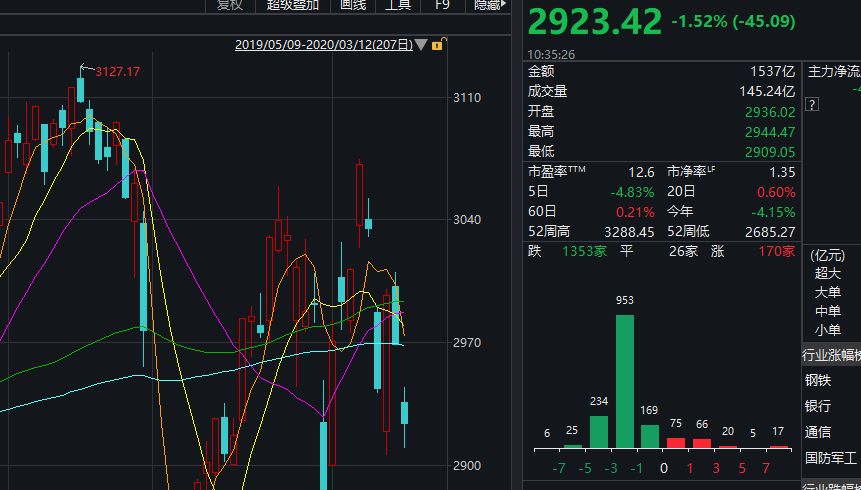Click the 开盘 value 2936.02
This screenshot has height=490, width=861.
click(770, 112)
